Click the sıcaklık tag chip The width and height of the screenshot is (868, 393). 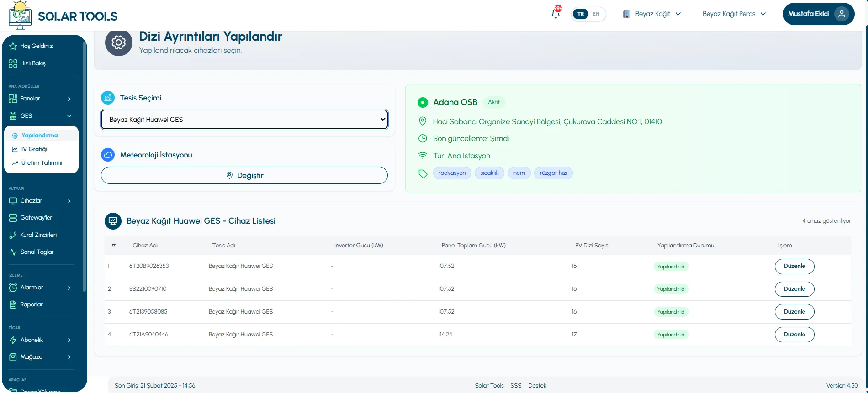pyautogui.click(x=489, y=173)
